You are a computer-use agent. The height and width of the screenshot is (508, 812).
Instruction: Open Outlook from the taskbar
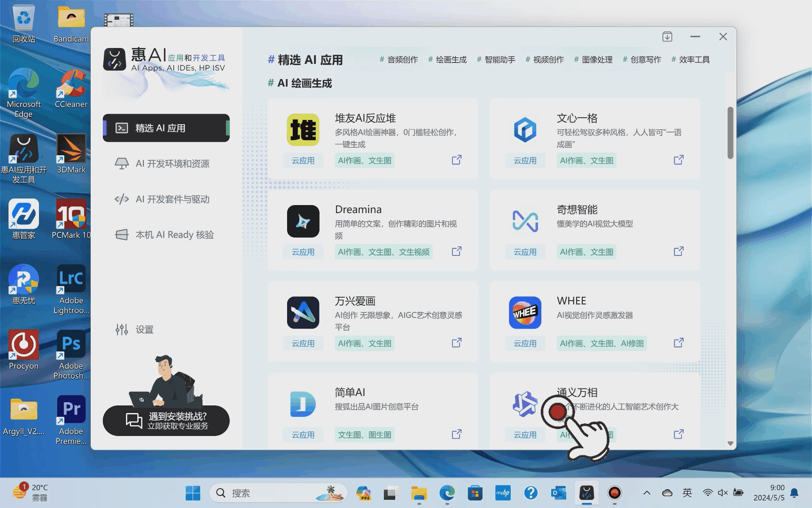pyautogui.click(x=559, y=493)
